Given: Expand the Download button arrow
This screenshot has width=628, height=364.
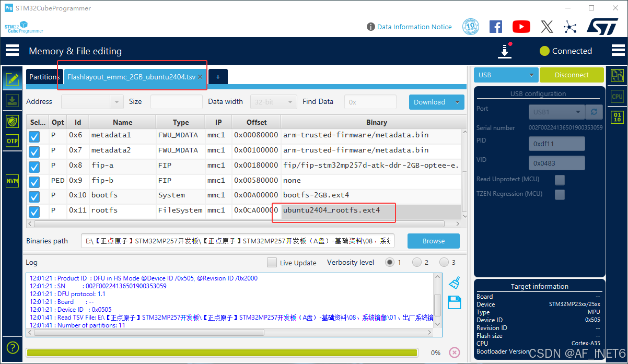Looking at the screenshot, I should point(458,102).
